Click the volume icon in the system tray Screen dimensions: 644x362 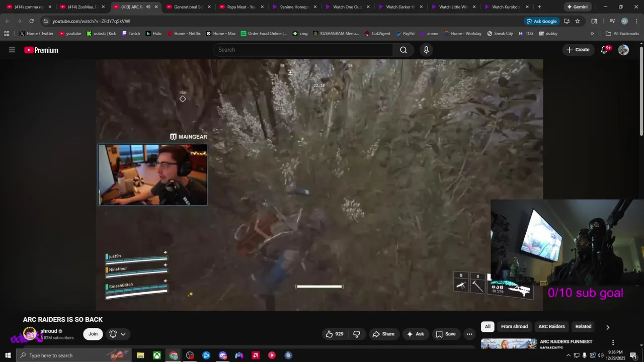(601, 355)
